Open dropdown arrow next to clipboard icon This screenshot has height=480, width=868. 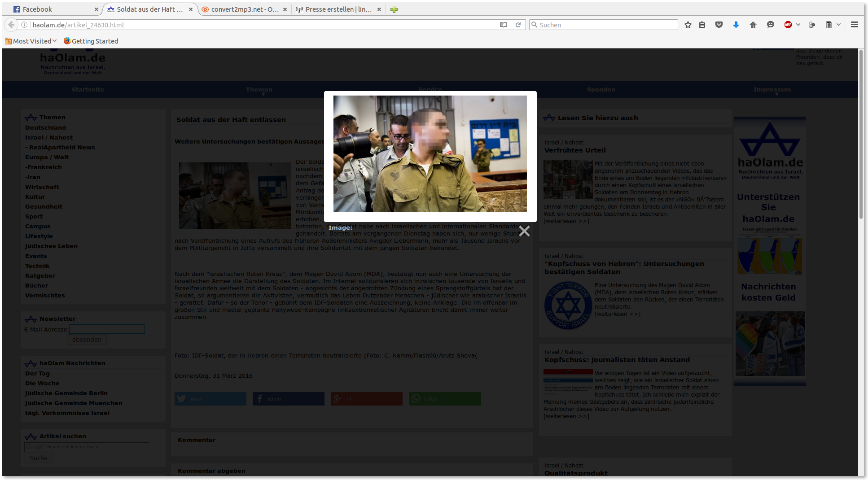click(x=838, y=25)
